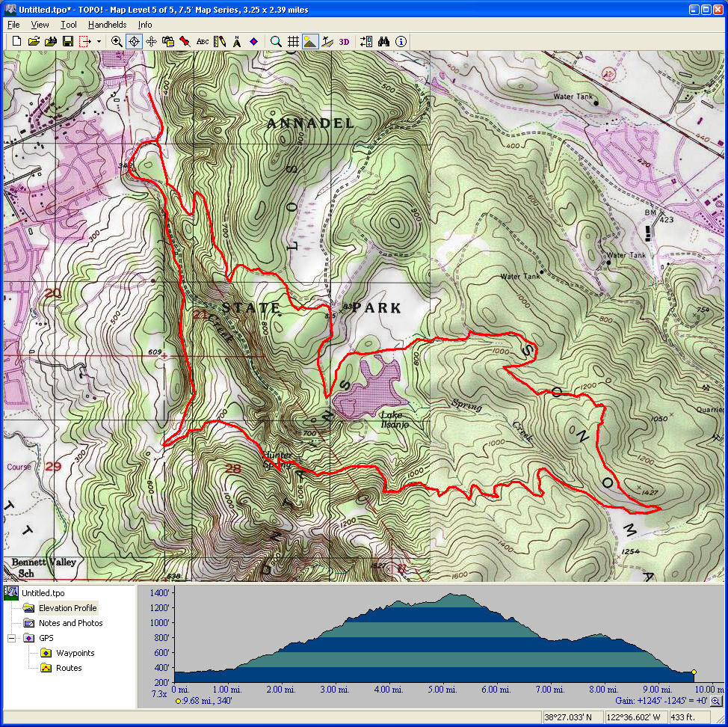Select the ABC text label tool
The width and height of the screenshot is (728, 727).
pos(203,42)
